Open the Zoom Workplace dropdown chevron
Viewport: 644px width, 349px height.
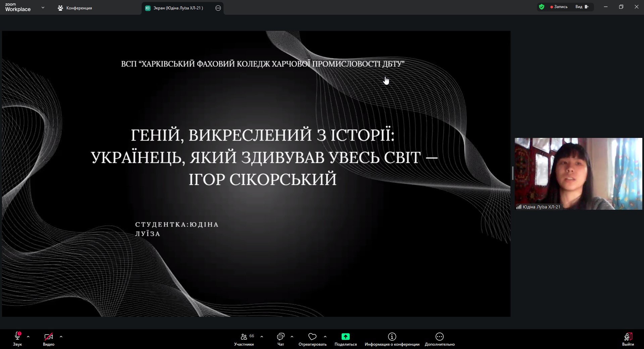point(43,7)
